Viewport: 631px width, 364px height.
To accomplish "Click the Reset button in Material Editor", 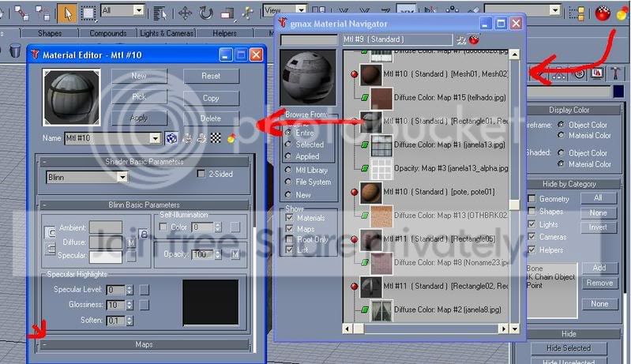I will 211,76.
